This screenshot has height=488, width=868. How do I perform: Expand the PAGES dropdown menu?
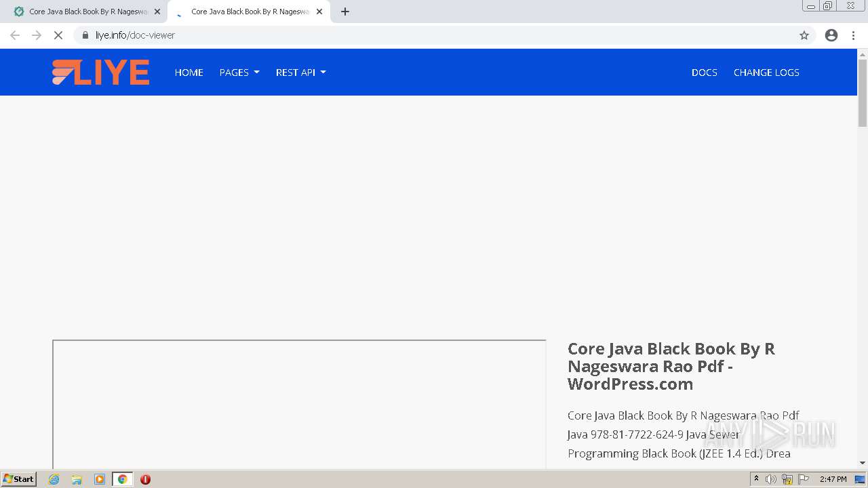tap(239, 73)
